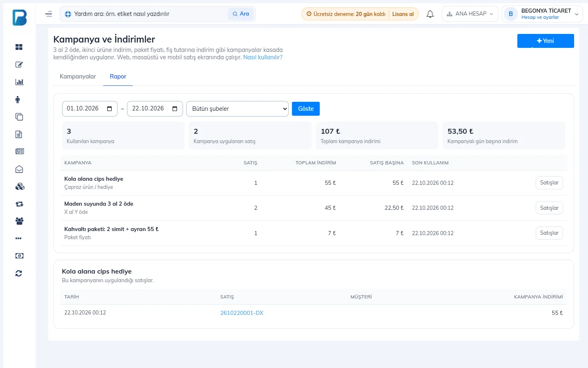Click the person figure icon in sidebar
Screen dimensions: 588x368
tap(18, 99)
